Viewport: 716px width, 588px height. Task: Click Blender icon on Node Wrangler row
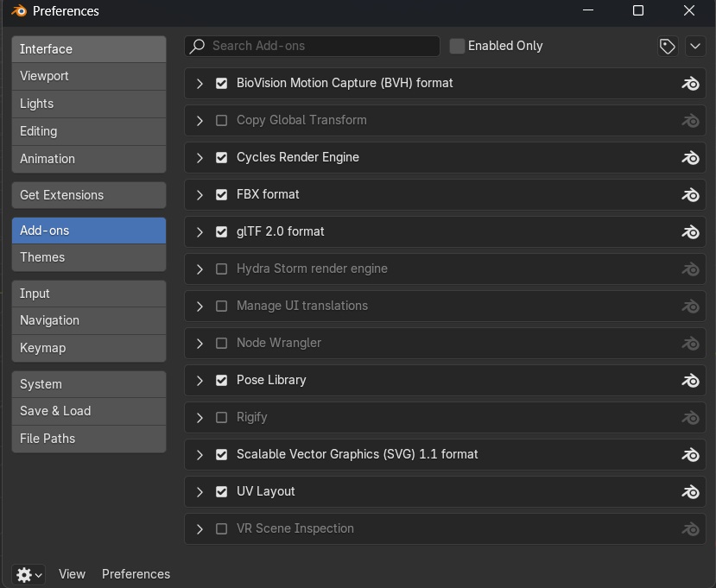pyautogui.click(x=690, y=344)
